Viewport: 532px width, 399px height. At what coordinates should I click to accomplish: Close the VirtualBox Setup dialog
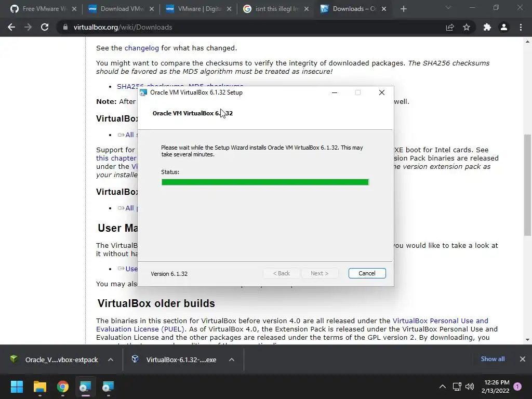coord(381,92)
